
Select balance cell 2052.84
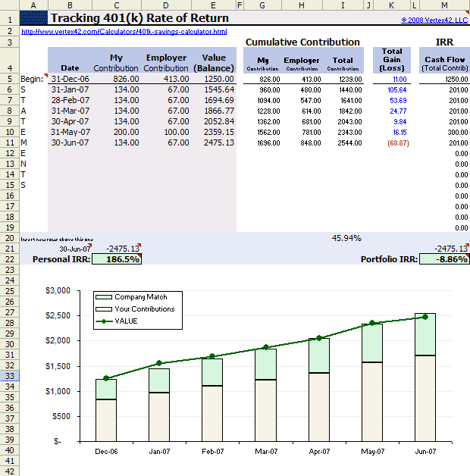[x=214, y=121]
